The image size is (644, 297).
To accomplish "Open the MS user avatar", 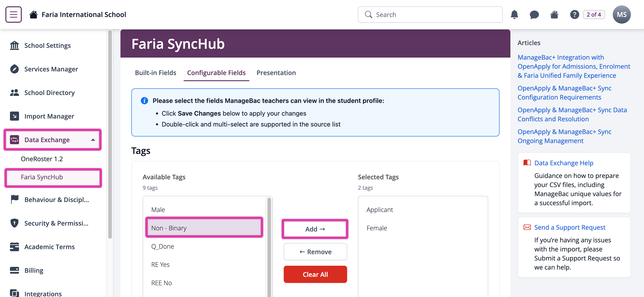I will pos(621,15).
